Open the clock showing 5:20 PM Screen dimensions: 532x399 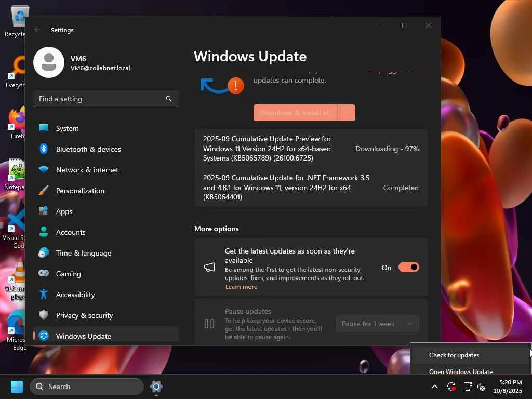508,387
